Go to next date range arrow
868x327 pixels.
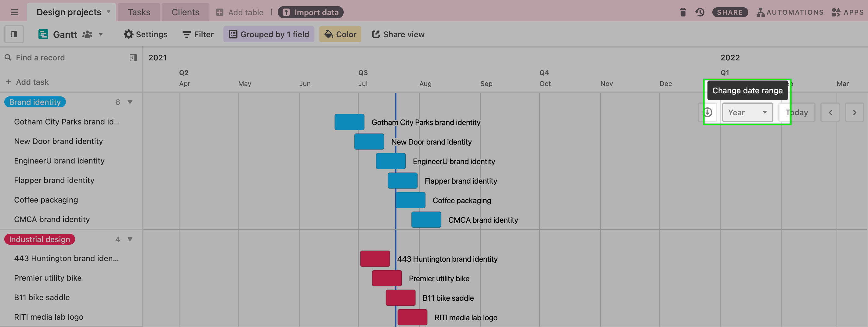point(854,113)
